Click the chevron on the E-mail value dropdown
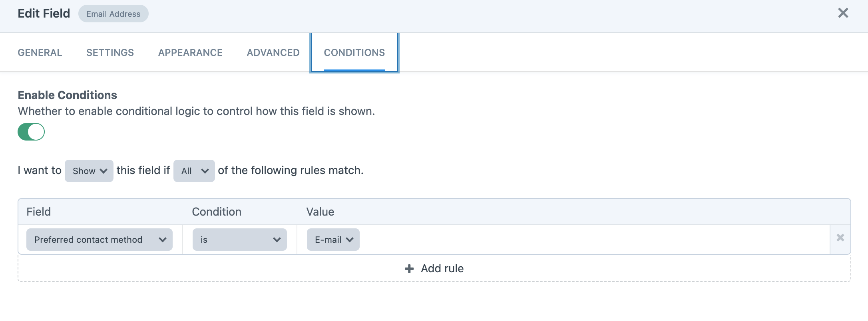 point(349,240)
